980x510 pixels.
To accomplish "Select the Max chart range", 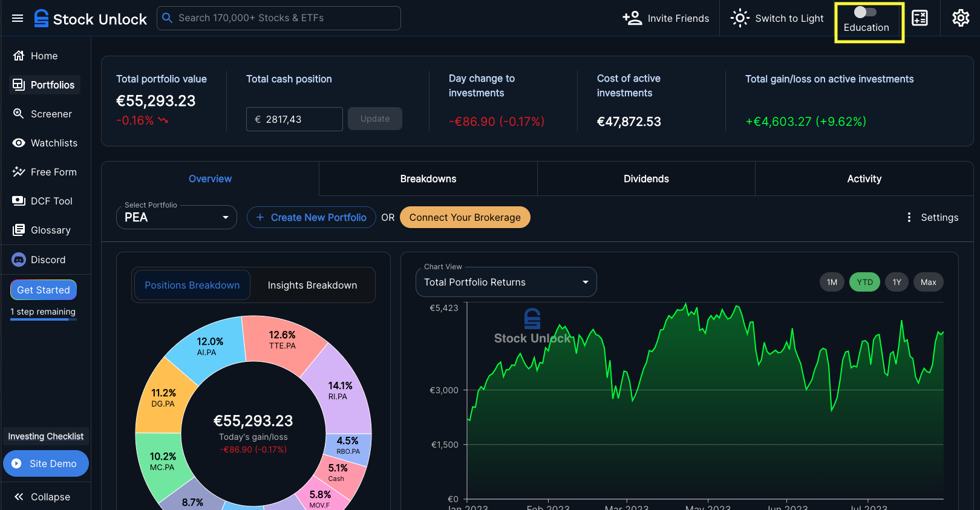I will pyautogui.click(x=929, y=282).
